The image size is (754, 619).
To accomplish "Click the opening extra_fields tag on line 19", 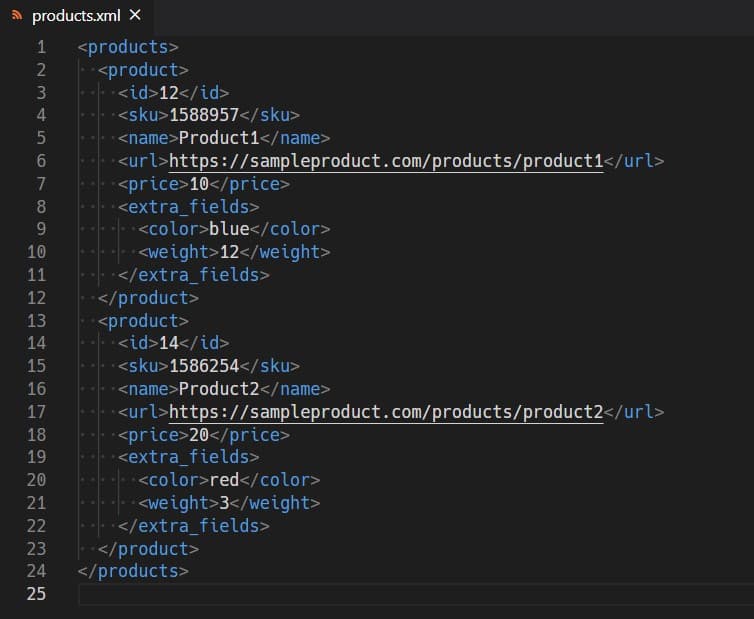I will pyautogui.click(x=188, y=457).
